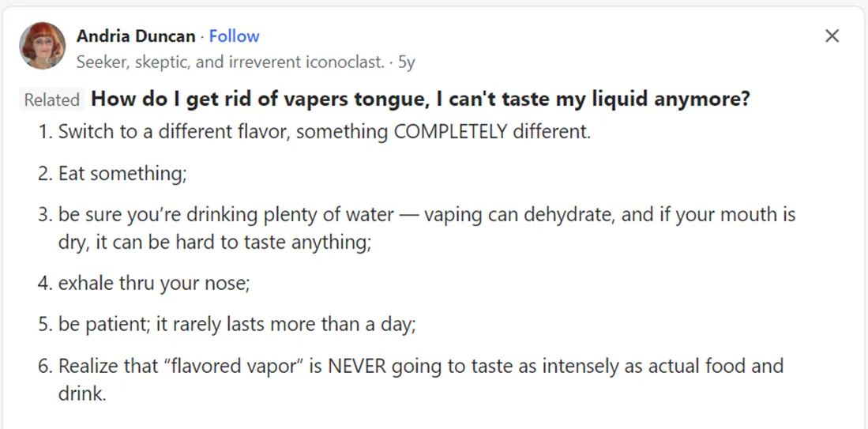Click the final word 'drink.'
This screenshot has height=429, width=868.
pyautogui.click(x=82, y=394)
